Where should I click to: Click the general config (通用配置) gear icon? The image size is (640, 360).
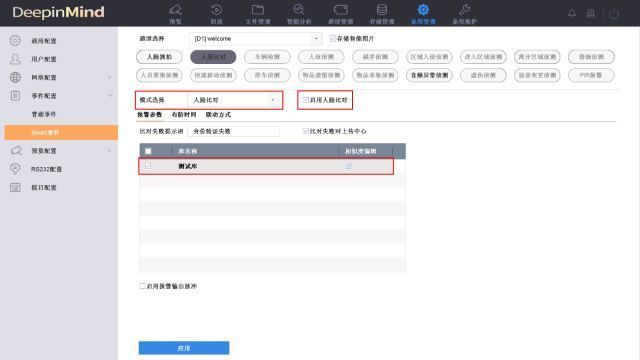pyautogui.click(x=15, y=40)
